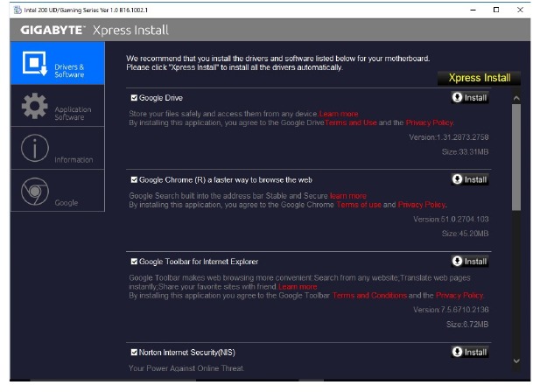The image size is (540, 392).
Task: Open Google Drive Privacy Policy link
Action: coord(430,122)
